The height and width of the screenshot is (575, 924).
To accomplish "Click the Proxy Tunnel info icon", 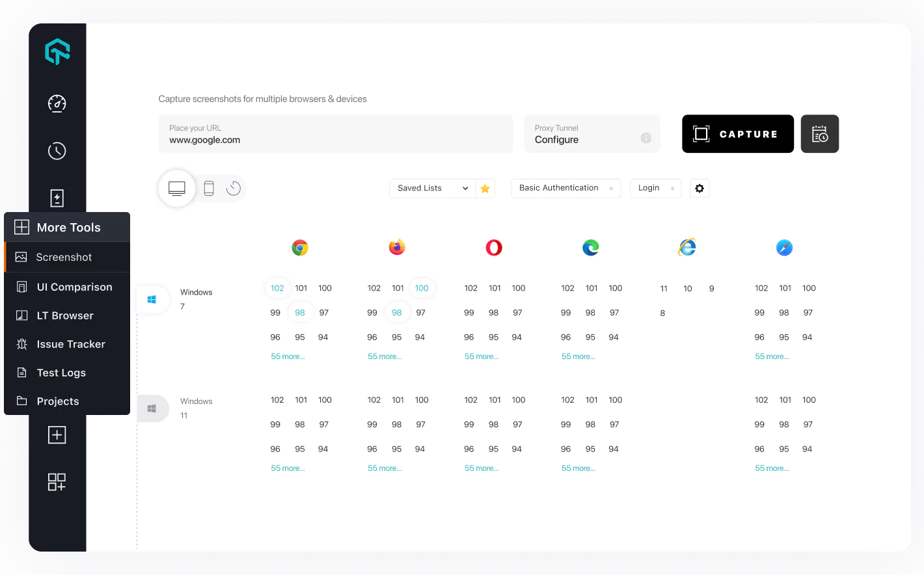I will click(x=646, y=138).
